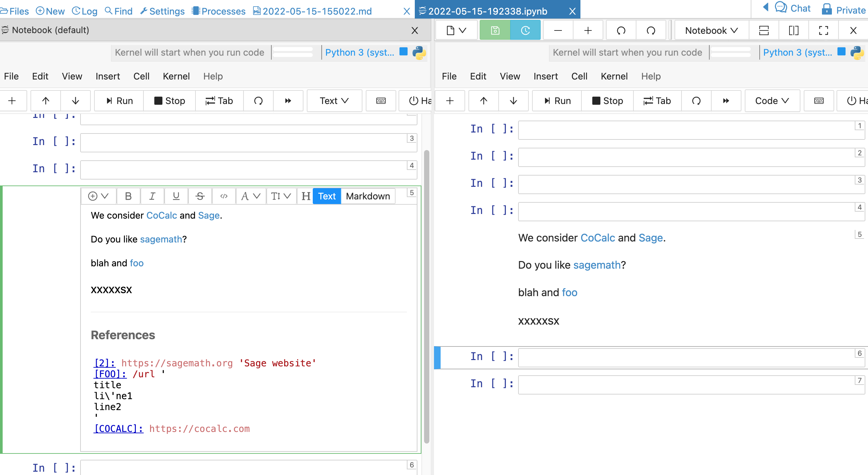The height and width of the screenshot is (475, 868).
Task: Toggle bold formatting in the text cell toolbar
Action: click(128, 196)
